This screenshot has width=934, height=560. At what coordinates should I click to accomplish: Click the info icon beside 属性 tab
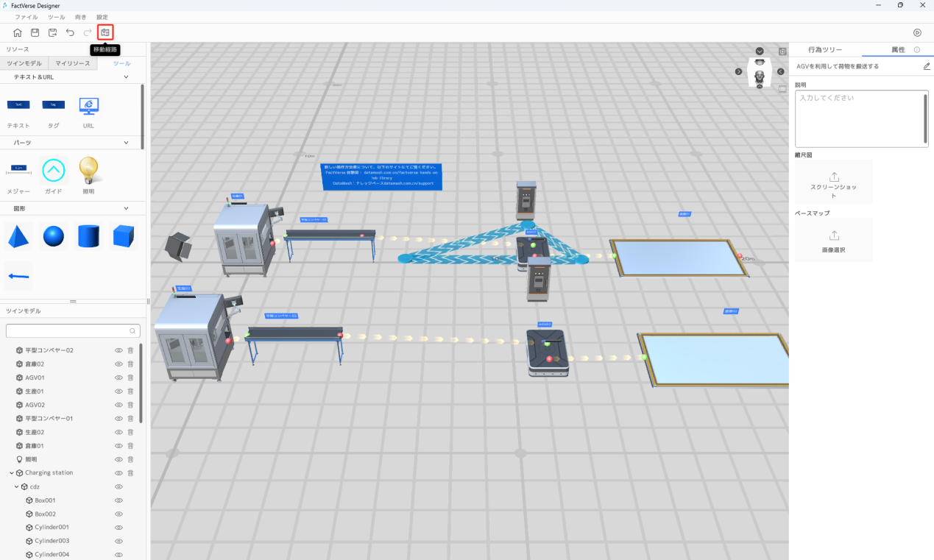pos(917,50)
